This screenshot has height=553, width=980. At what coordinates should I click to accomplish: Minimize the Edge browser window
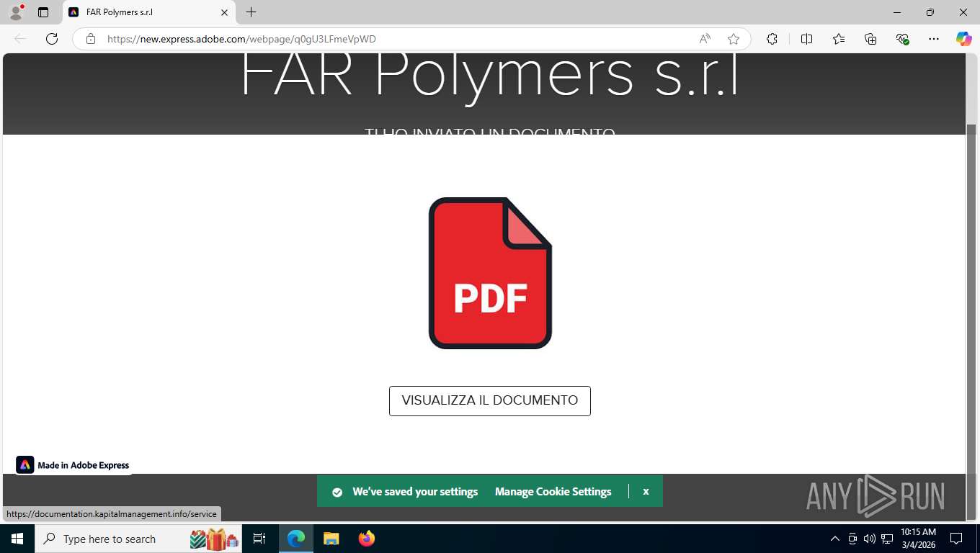click(897, 12)
